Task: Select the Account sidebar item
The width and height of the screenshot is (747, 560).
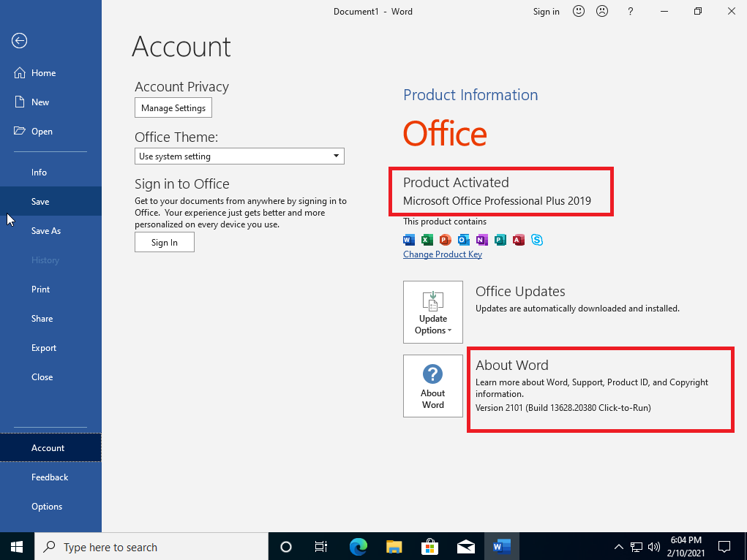Action: [50, 447]
